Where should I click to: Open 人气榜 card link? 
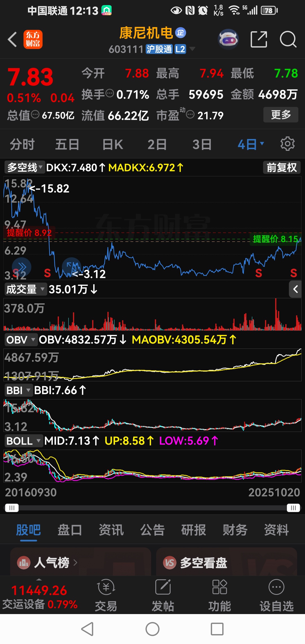80,562
